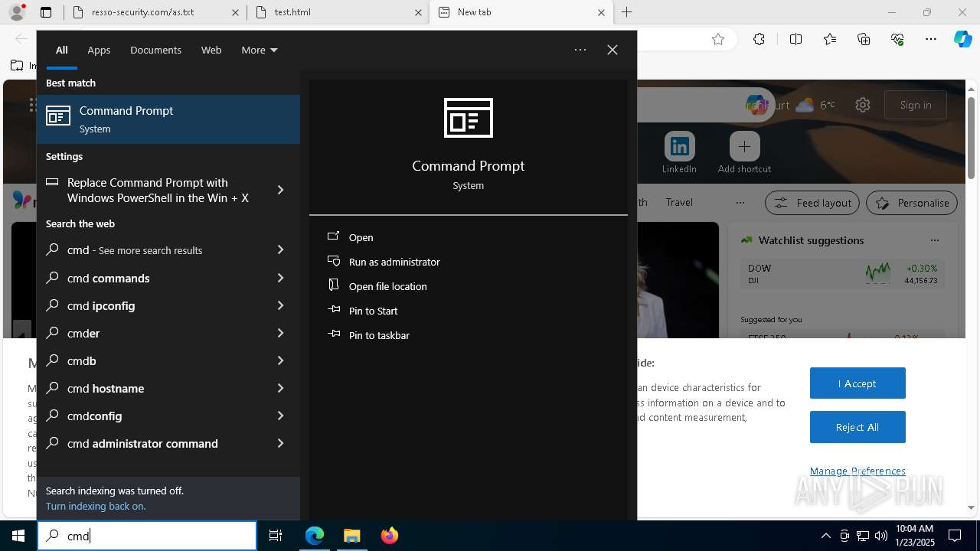Open Copilot sidebar icon in Edge
Image resolution: width=980 pixels, height=551 pixels.
(962, 40)
